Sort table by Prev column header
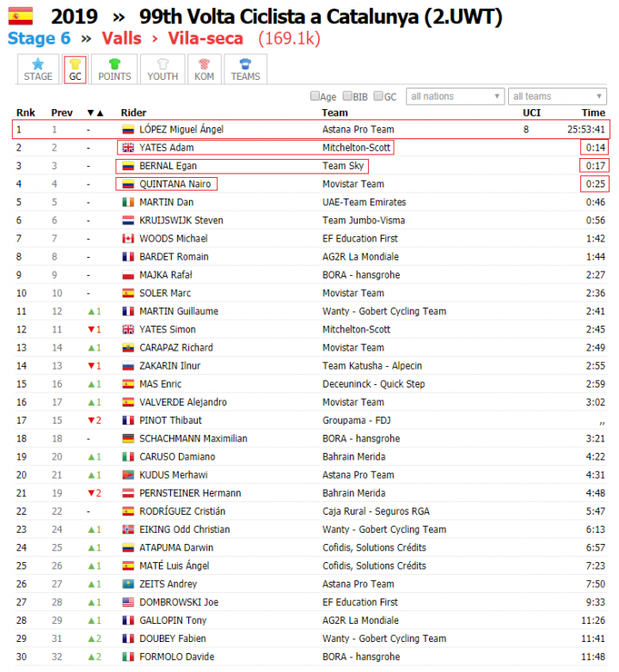This screenshot has width=619, height=672. click(62, 113)
